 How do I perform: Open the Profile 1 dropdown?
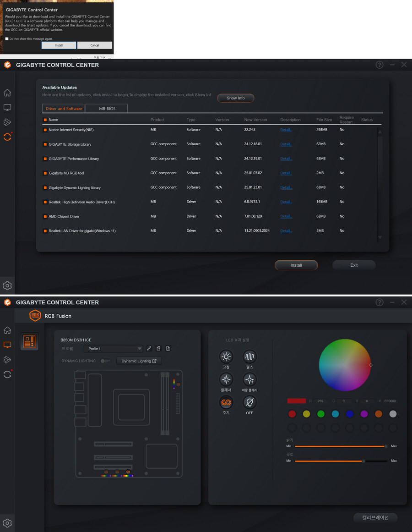pyautogui.click(x=114, y=349)
